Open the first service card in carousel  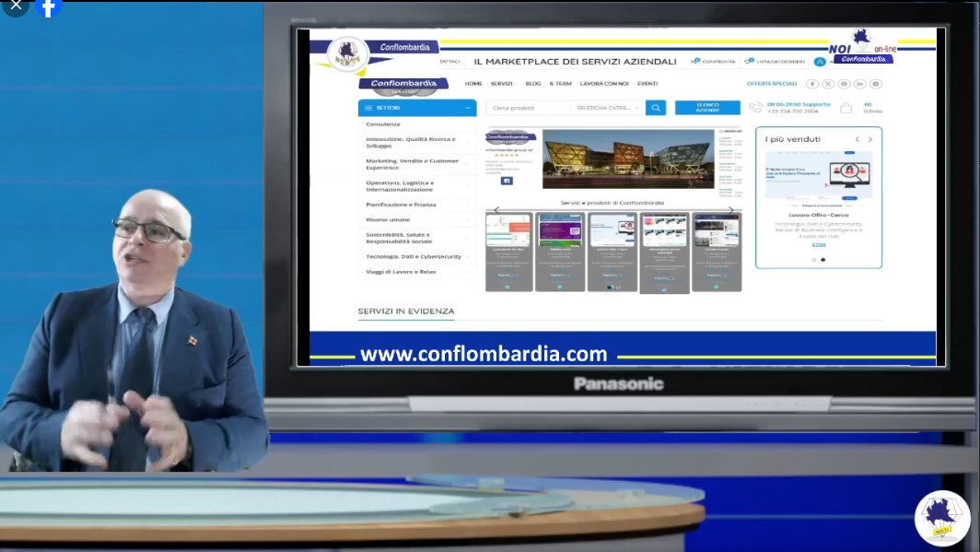(x=508, y=252)
